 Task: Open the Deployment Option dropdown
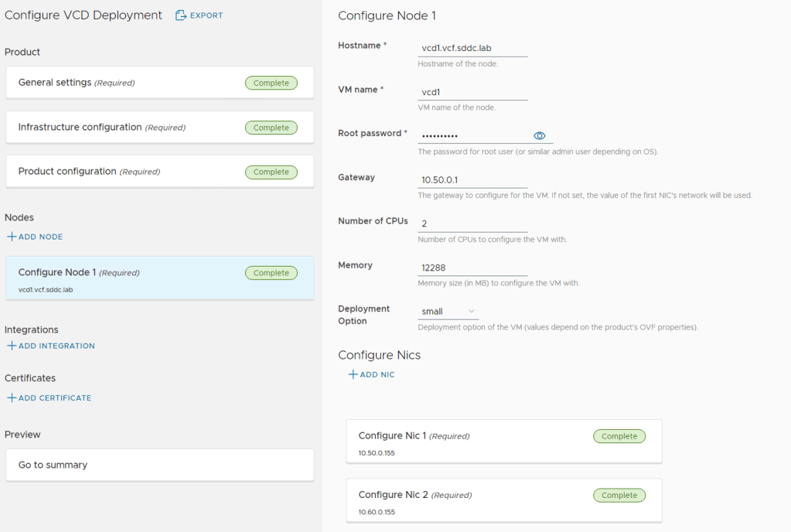448,312
